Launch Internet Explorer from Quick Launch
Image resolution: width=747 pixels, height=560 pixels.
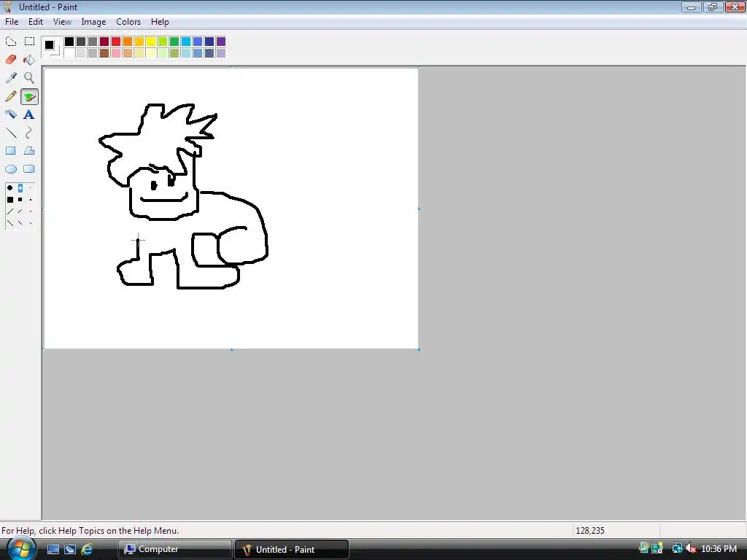(87, 549)
